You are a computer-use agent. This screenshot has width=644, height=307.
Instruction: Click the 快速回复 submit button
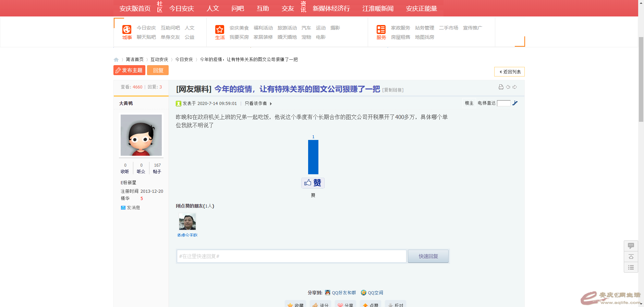(428, 256)
